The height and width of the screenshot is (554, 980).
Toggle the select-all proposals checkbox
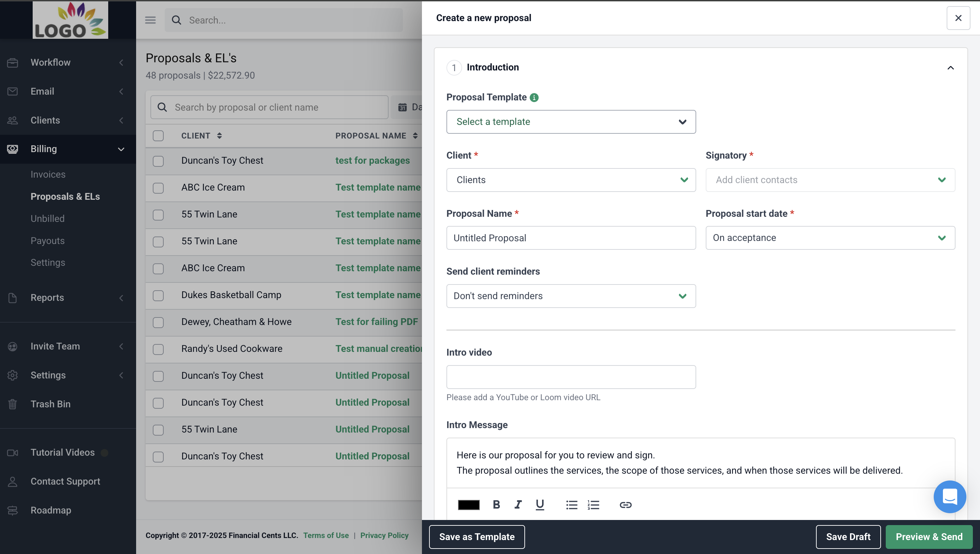(158, 135)
